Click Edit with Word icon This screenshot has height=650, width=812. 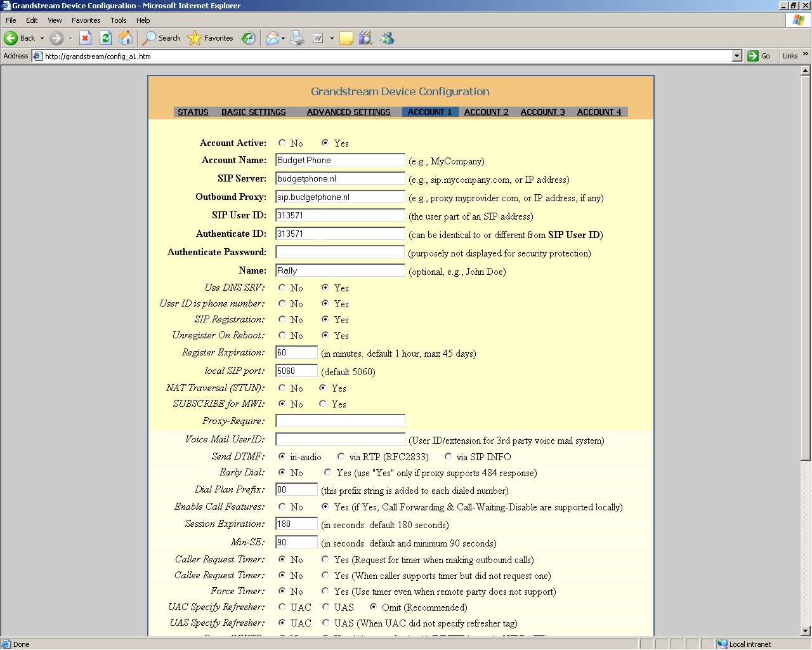point(318,38)
